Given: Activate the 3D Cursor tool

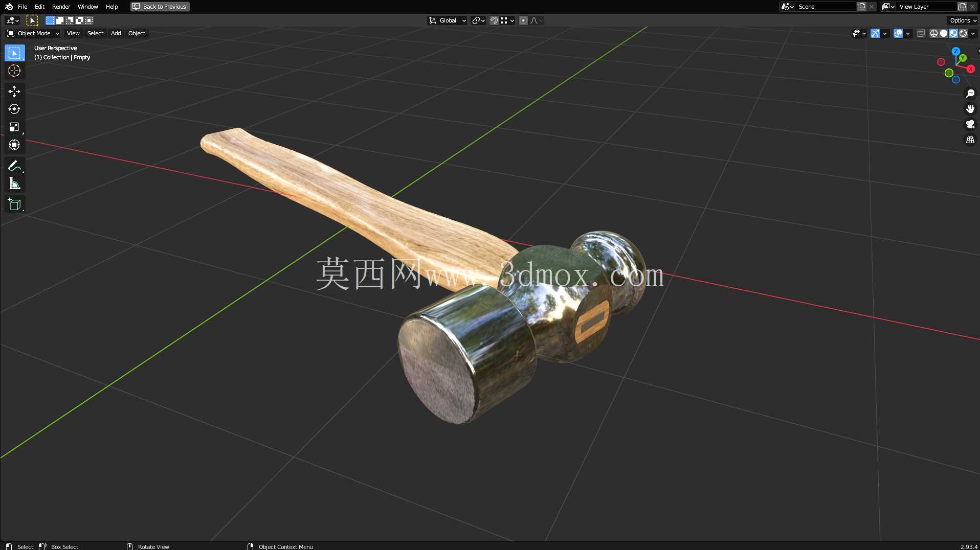Looking at the screenshot, I should (14, 71).
